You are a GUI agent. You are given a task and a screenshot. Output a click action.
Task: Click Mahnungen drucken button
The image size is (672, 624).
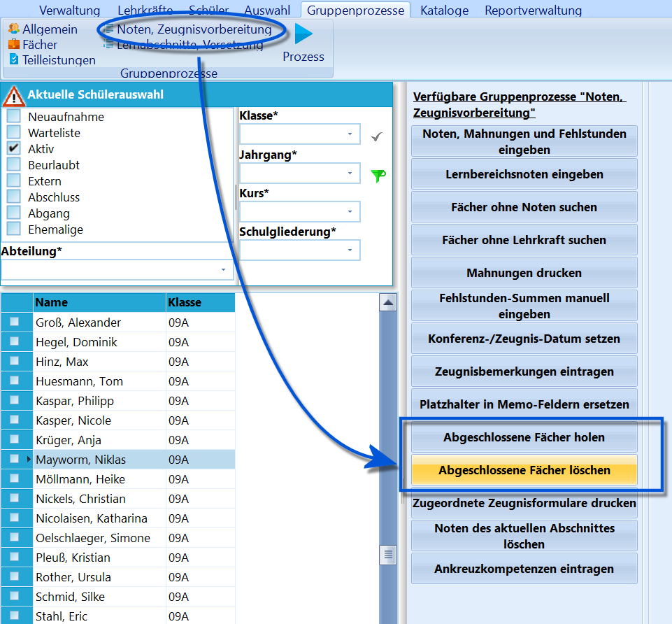coord(524,273)
